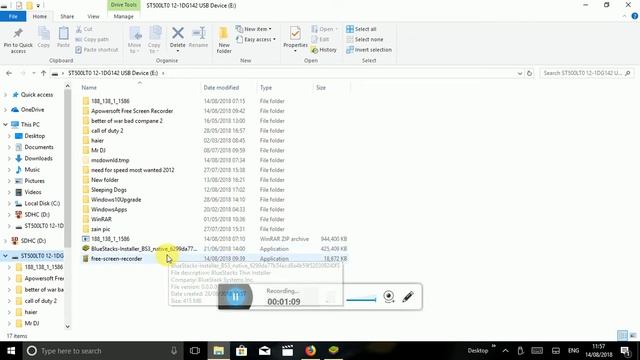Click the Edit ribbon command

(320, 39)
